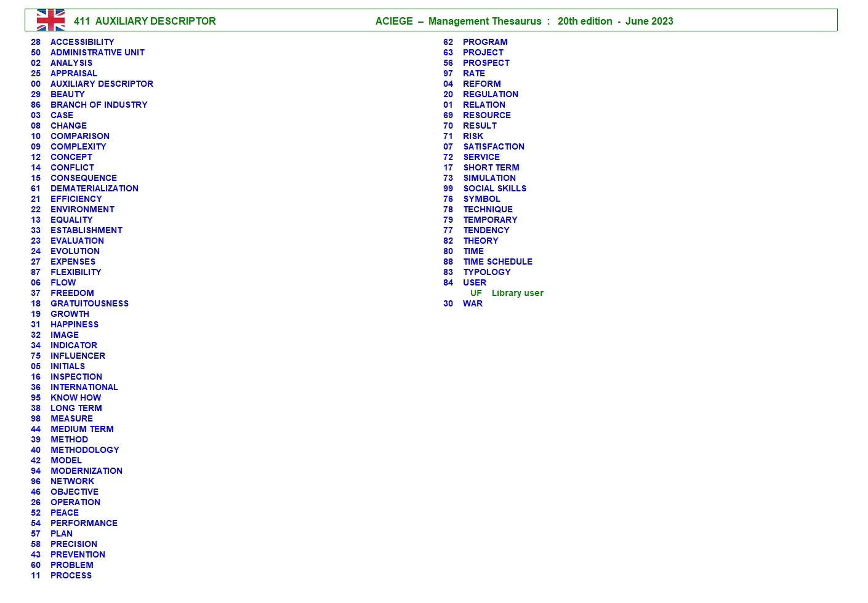Open the ACCESSIBILITY descriptor link
Screen dimensions: 868x603
[82, 42]
